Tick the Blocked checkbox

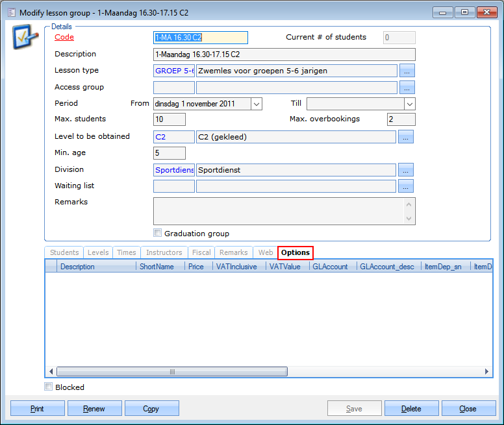(49, 387)
